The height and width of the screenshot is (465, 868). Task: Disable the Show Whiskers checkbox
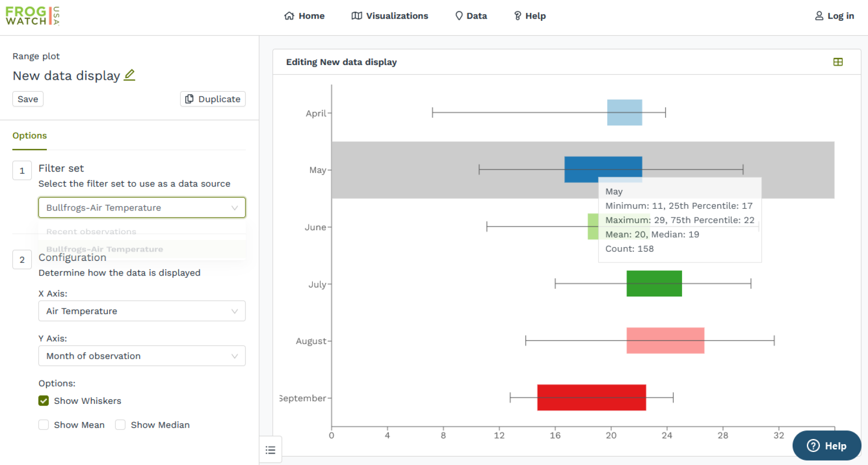coord(44,400)
